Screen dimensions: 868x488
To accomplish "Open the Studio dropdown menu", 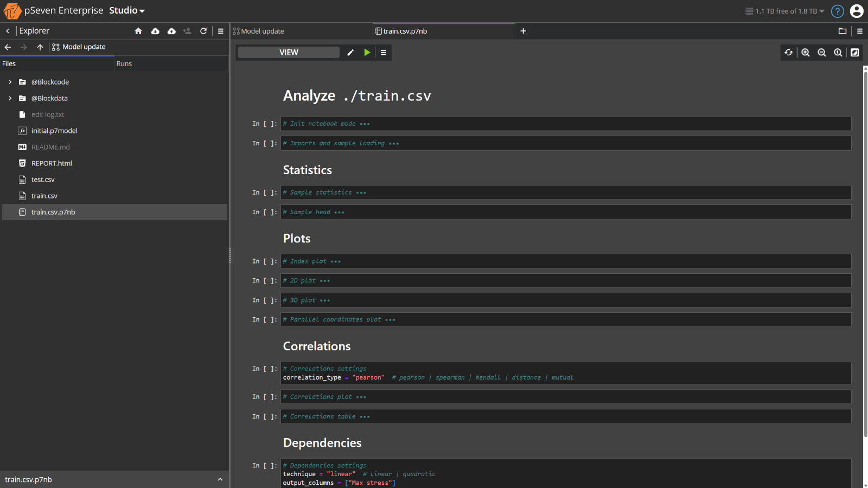I will [126, 10].
